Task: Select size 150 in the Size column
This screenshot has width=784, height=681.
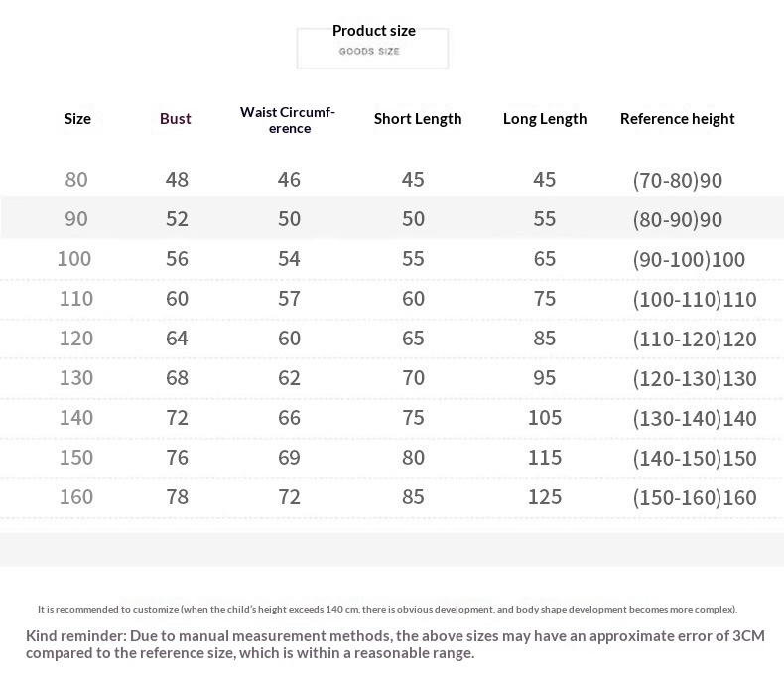Action: click(x=76, y=458)
